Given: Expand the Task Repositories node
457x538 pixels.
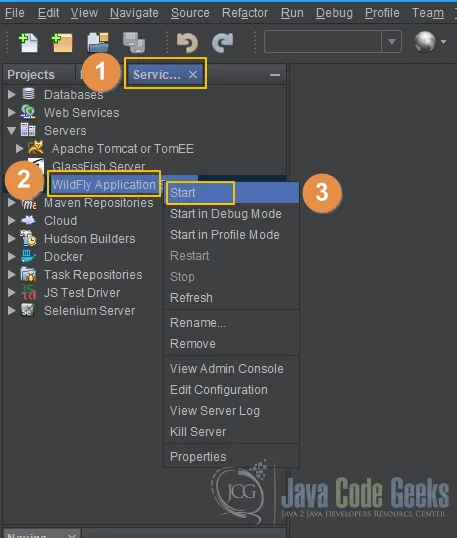Looking at the screenshot, I should point(12,274).
